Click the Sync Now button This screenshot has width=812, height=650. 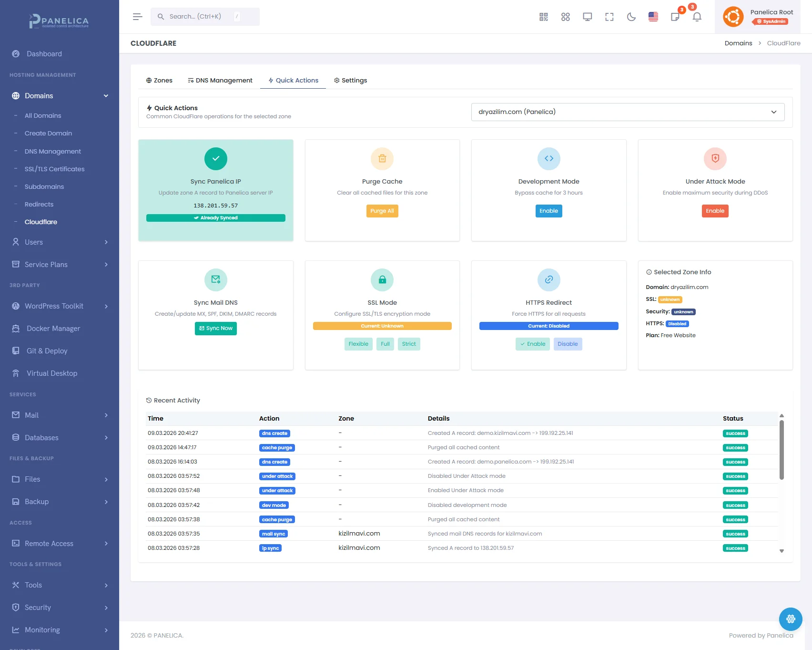pyautogui.click(x=215, y=329)
